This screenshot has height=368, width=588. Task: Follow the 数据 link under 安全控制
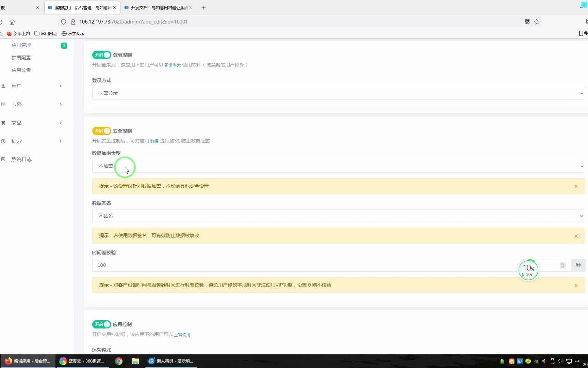pyautogui.click(x=154, y=141)
